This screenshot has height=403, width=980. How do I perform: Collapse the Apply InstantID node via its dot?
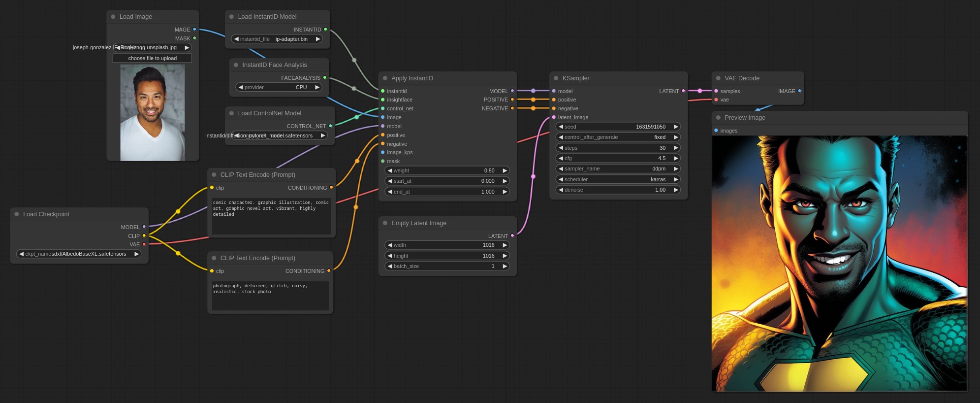point(385,78)
